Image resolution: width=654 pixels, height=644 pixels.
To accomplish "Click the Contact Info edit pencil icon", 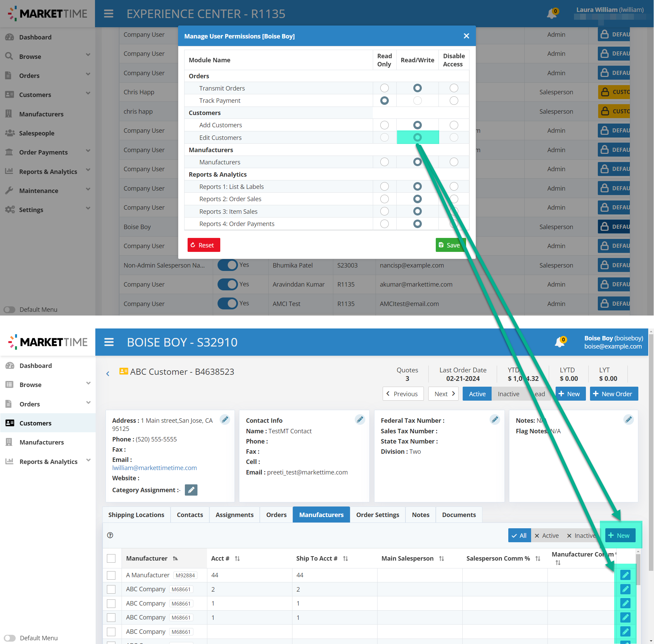I will tap(360, 420).
